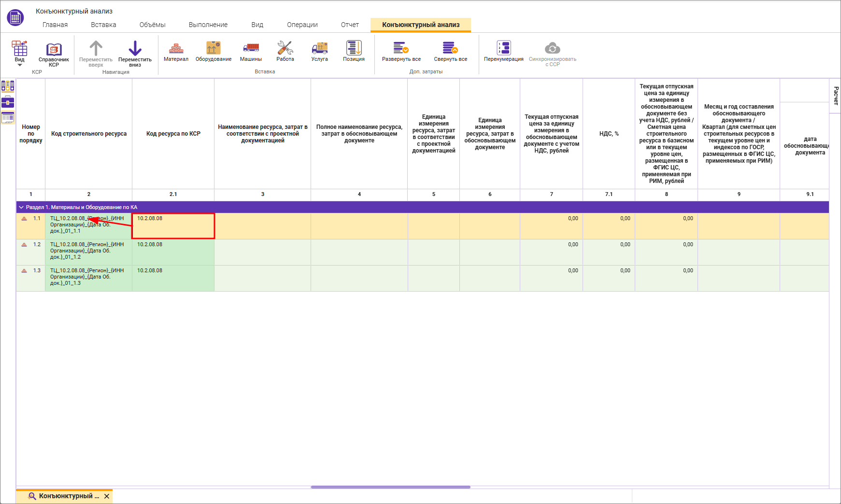Image resolution: width=841 pixels, height=504 pixels.
Task: Open the side Расчет panel tab
Action: click(x=836, y=96)
